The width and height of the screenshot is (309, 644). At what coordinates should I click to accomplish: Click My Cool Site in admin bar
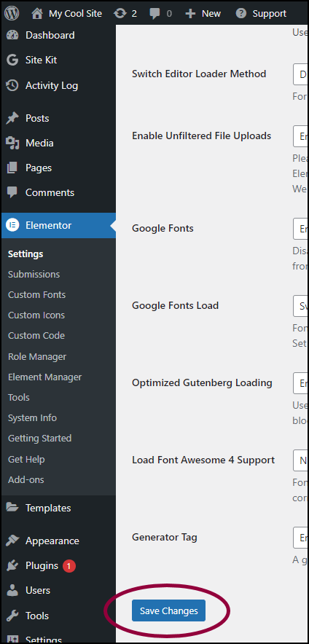click(75, 14)
